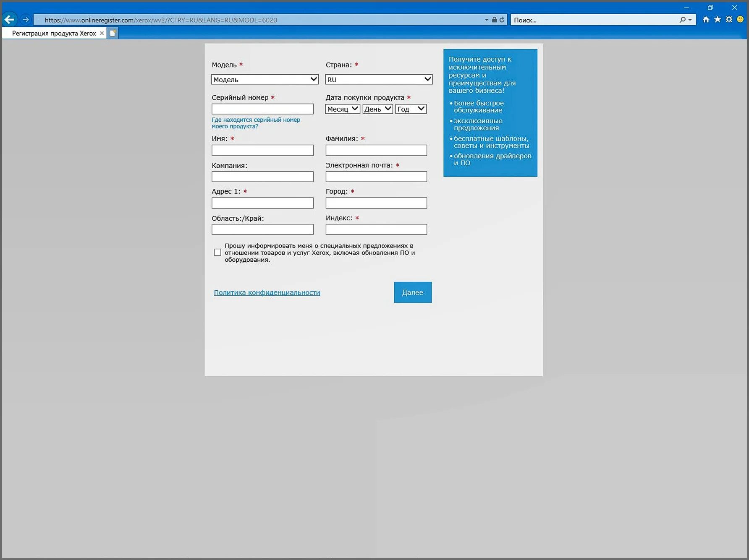749x560 pixels.
Task: Open browser Tools gear menu
Action: [x=729, y=19]
